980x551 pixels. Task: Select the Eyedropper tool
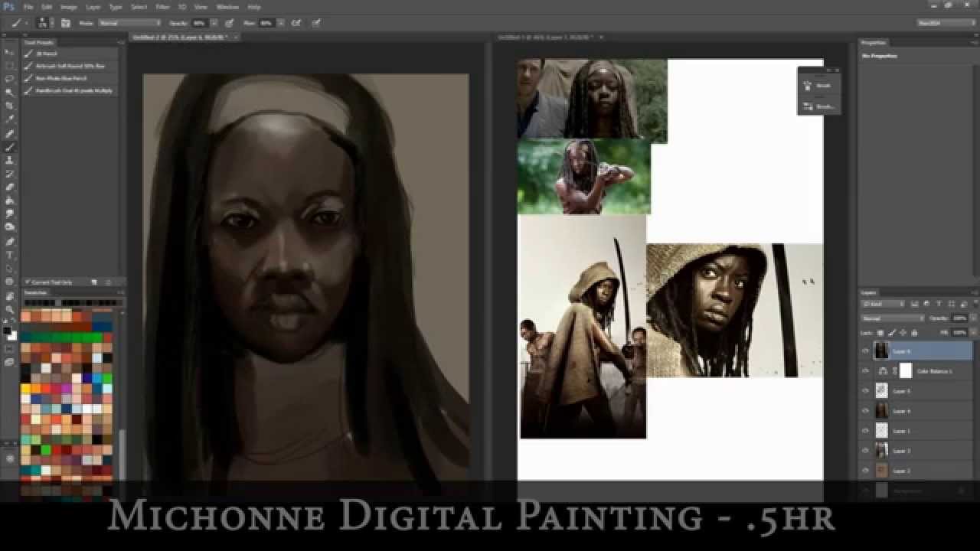10,119
